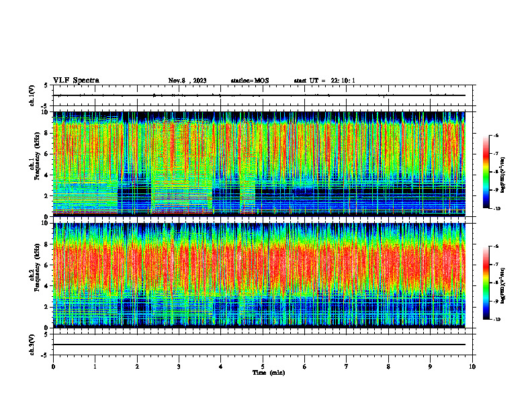This screenshot has height=411, width=532.
Task: Click the "-10" value on ch.2 color bar
Action: tap(496, 320)
